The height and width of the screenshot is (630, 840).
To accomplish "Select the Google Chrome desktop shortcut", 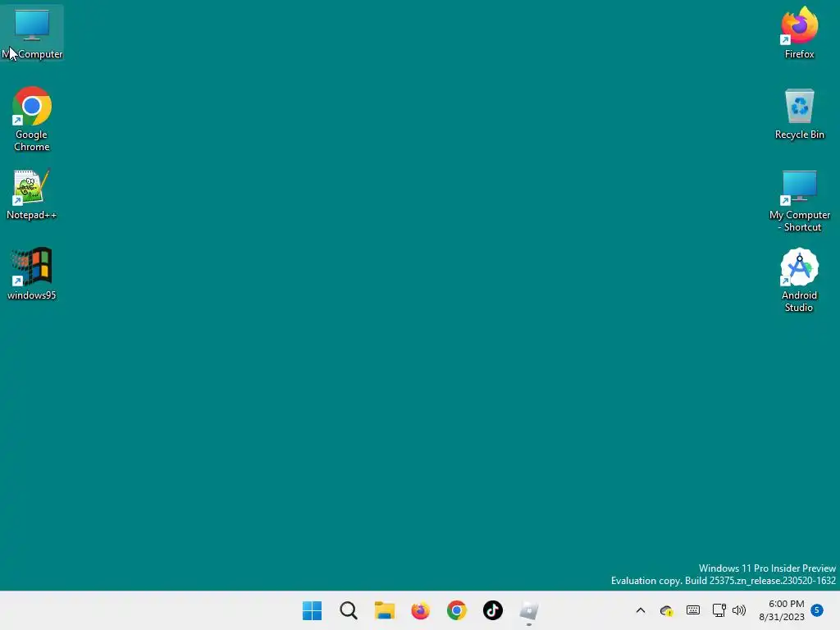I will tap(32, 119).
